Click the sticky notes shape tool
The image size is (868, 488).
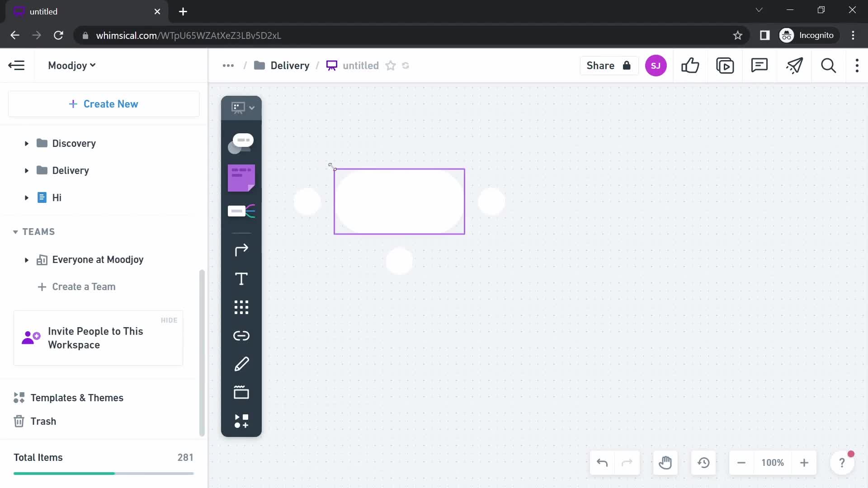pyautogui.click(x=241, y=178)
